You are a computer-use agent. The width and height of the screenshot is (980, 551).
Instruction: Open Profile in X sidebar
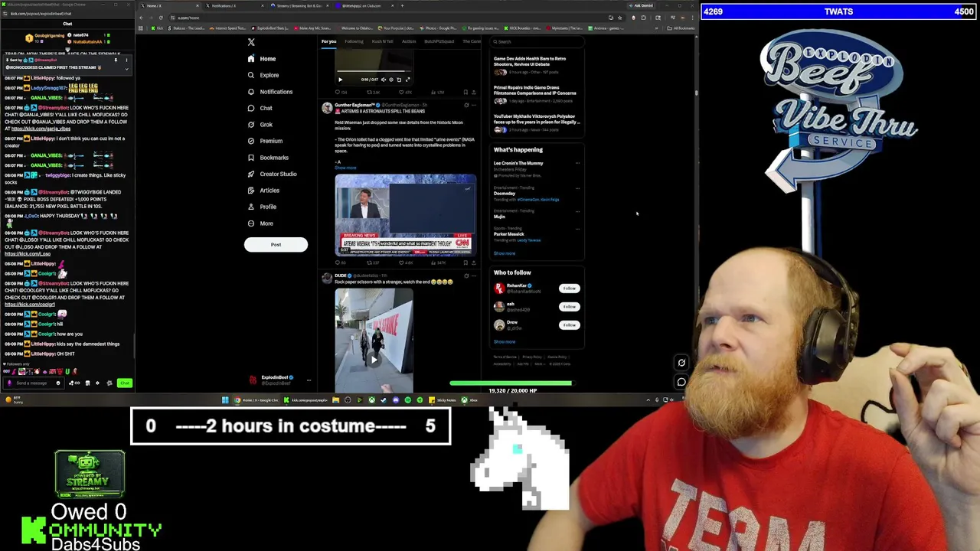point(261,207)
